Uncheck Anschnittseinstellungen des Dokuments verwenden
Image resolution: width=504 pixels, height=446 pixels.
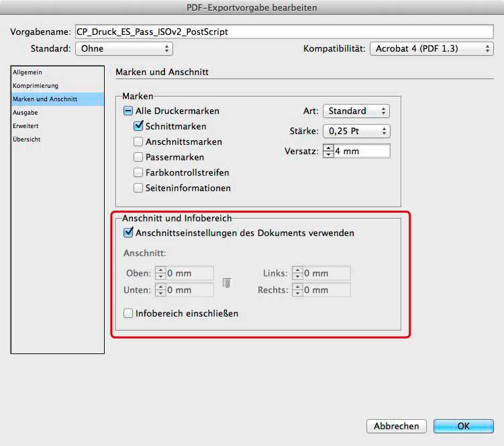click(x=128, y=233)
